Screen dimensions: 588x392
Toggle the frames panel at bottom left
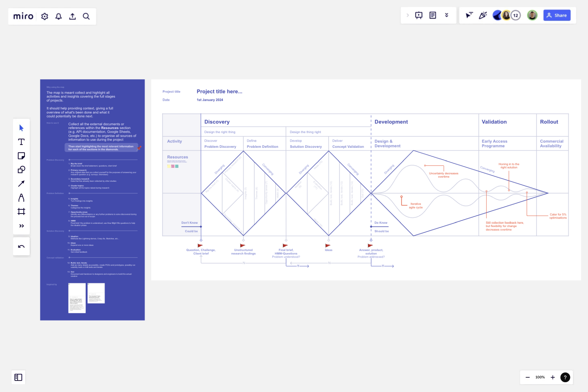[18, 377]
